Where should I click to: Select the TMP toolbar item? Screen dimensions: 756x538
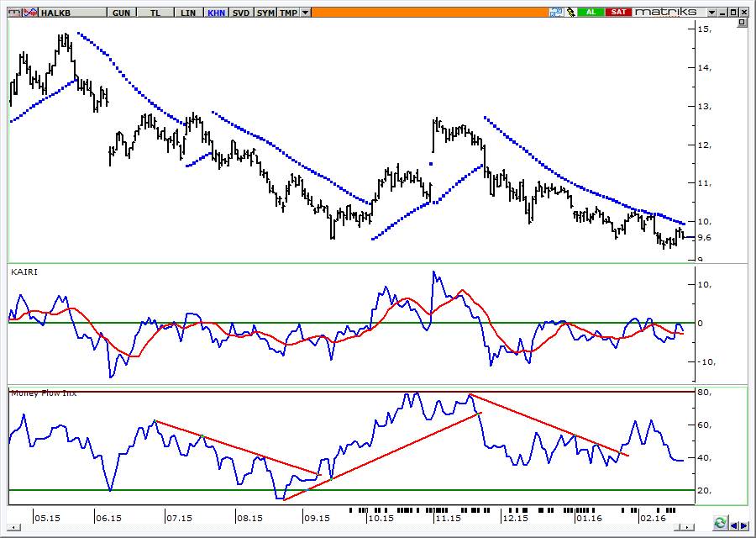click(x=289, y=13)
